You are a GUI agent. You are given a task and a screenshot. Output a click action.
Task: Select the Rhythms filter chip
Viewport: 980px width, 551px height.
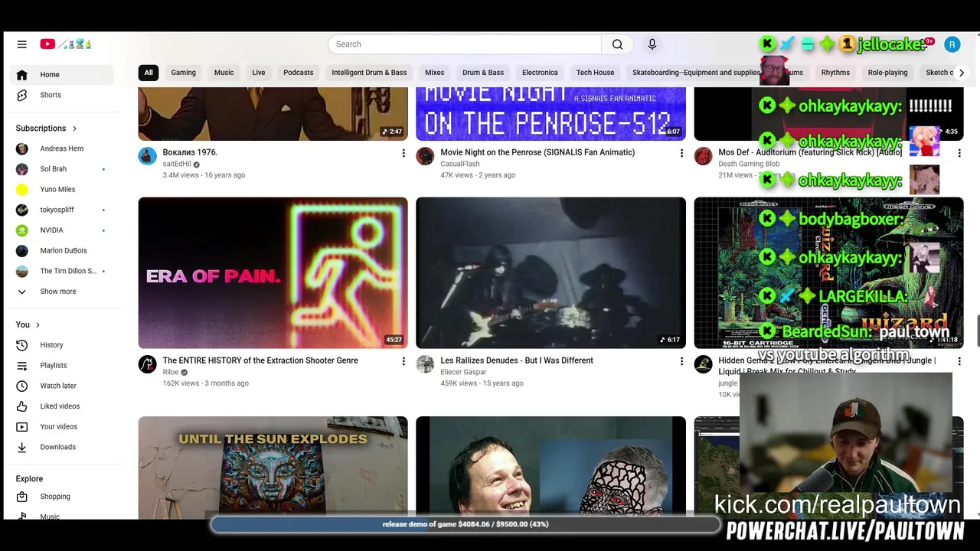click(835, 73)
